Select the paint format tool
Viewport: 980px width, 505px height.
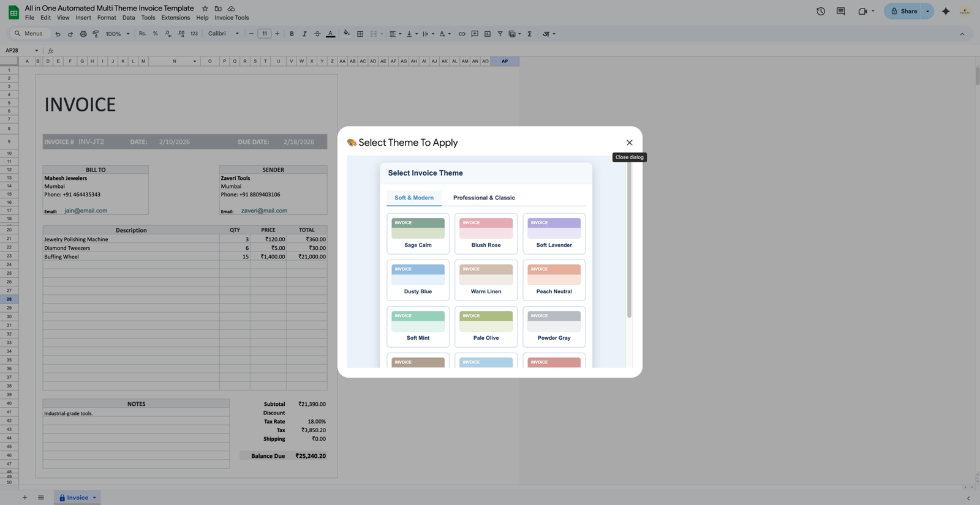coord(96,34)
